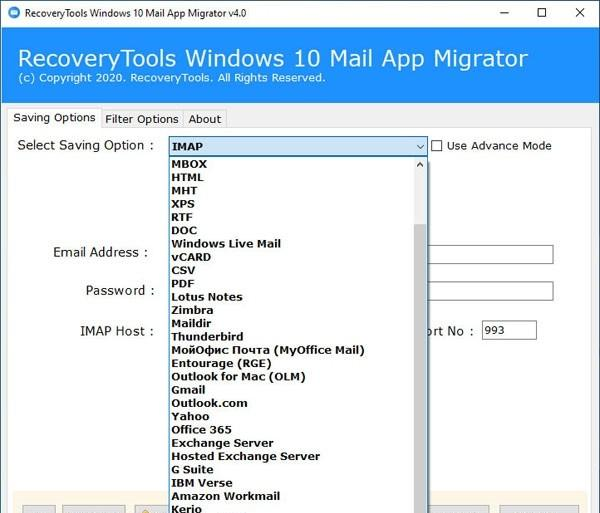Select МойОфис Почта (MyOffice Mail) option
Image resolution: width=600 pixels, height=513 pixels.
[293, 350]
